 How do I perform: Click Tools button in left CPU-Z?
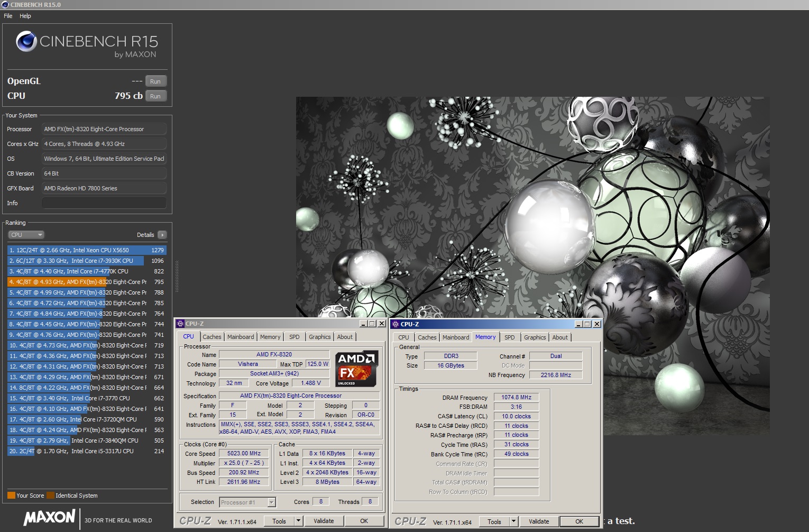tap(279, 521)
